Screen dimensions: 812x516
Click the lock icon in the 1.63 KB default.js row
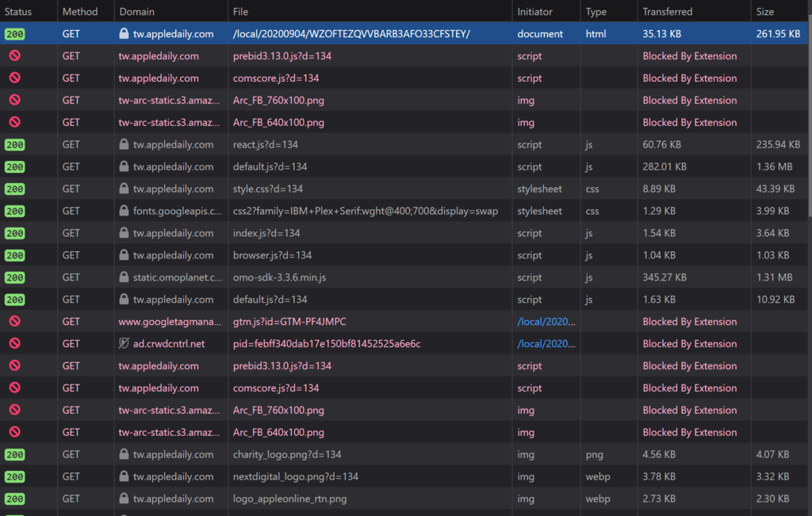[124, 299]
